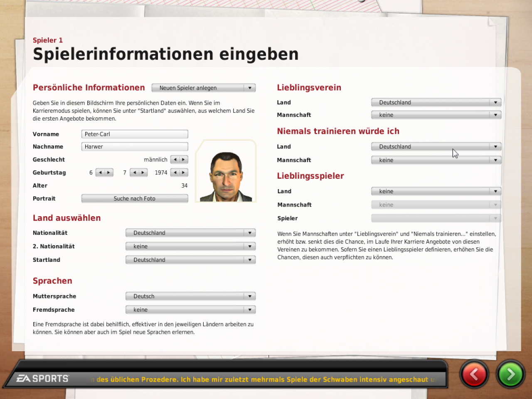Viewport: 532px width, 399px height.
Task: Click the green forward arrow button
Action: coord(510,374)
